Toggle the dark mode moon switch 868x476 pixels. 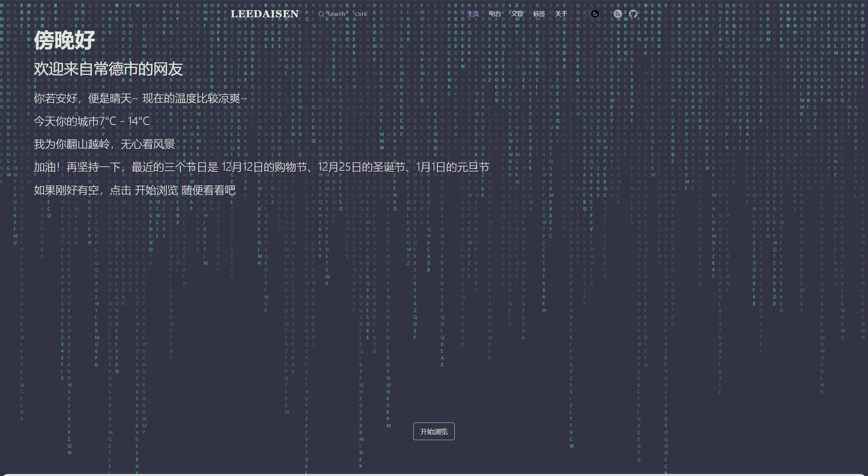tap(595, 14)
